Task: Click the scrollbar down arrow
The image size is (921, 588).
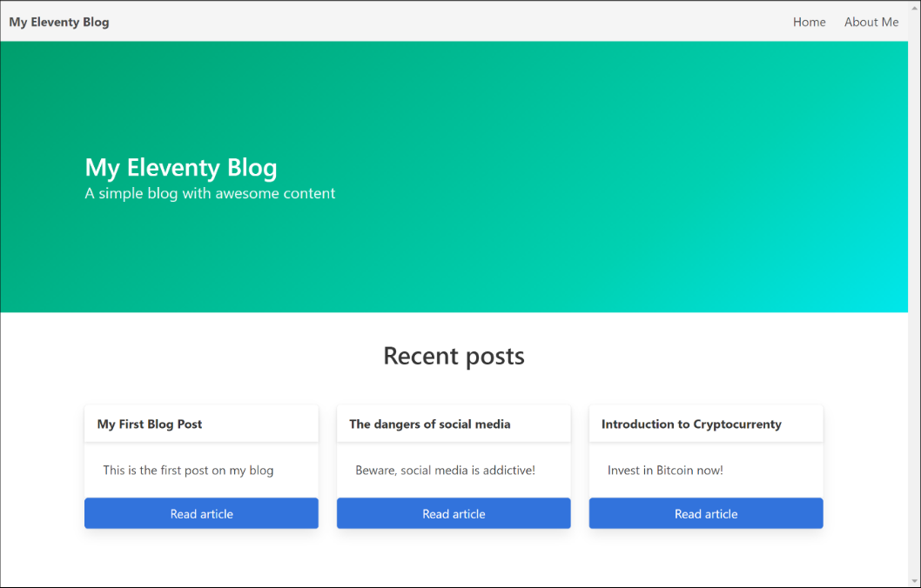Action: pyautogui.click(x=915, y=581)
